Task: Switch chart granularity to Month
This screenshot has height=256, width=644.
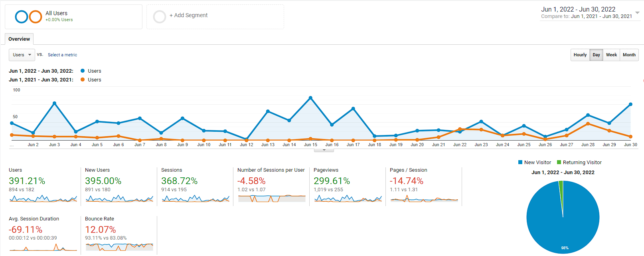Action: pyautogui.click(x=629, y=55)
